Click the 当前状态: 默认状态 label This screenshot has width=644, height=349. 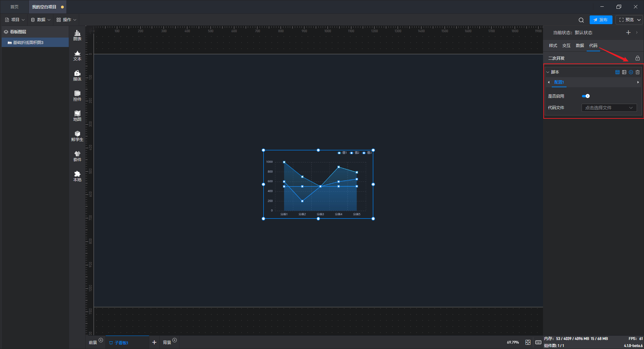573,33
